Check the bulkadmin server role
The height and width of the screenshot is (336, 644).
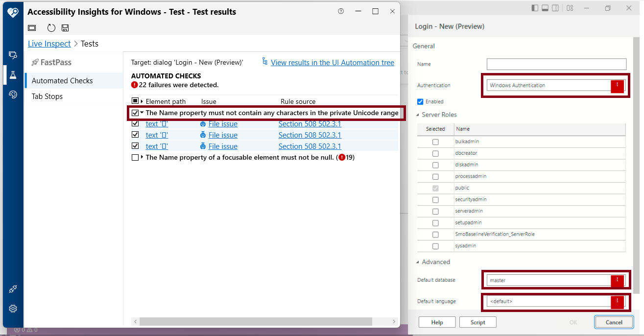coord(435,142)
